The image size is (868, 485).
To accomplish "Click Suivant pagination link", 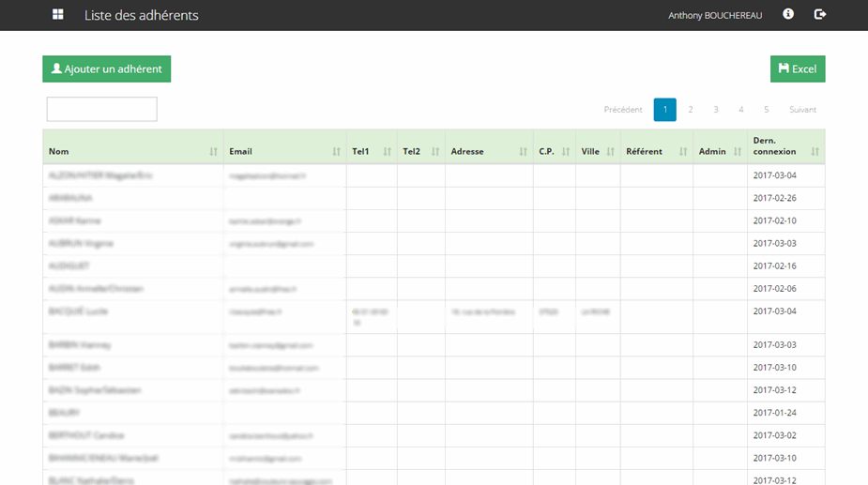I will pyautogui.click(x=802, y=110).
